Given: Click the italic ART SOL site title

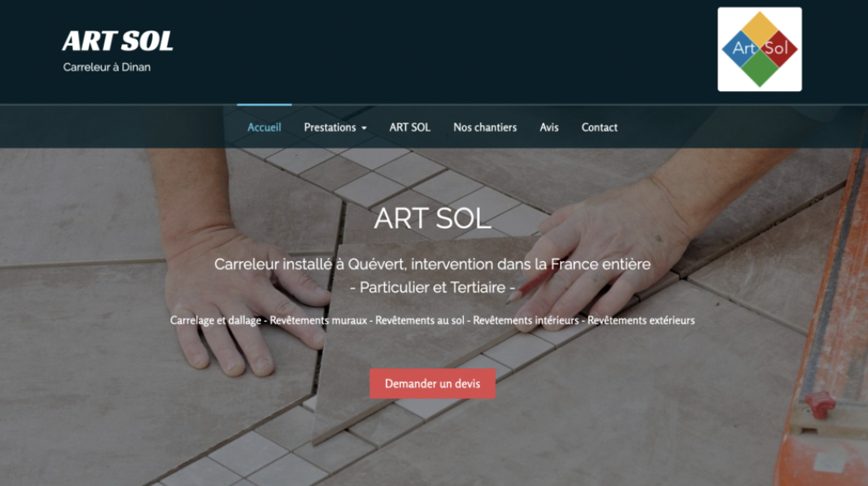Looking at the screenshot, I should click(x=117, y=41).
